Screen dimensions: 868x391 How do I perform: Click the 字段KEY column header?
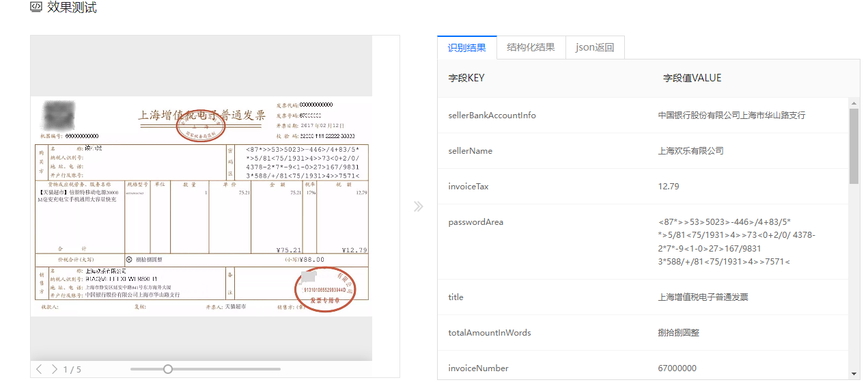coord(466,78)
